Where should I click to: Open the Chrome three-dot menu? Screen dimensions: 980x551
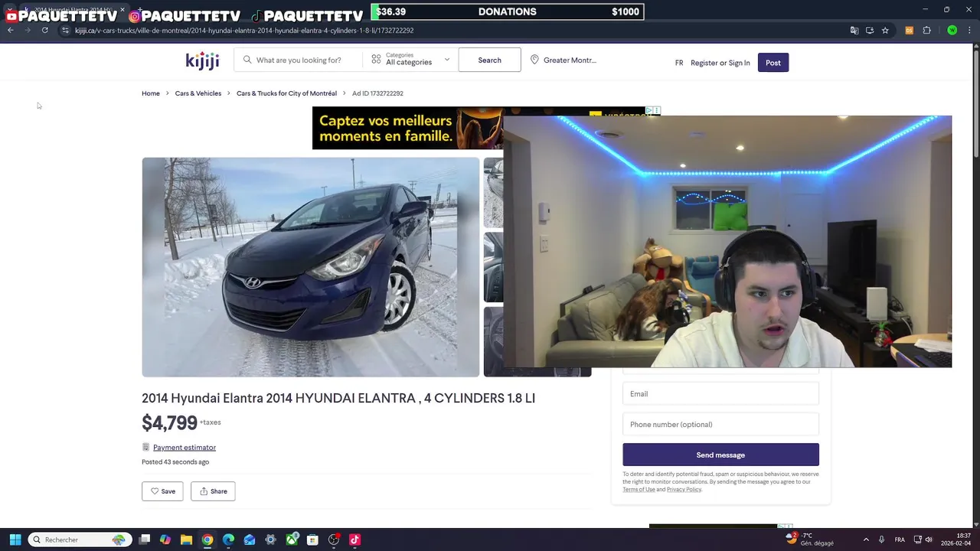coord(969,31)
